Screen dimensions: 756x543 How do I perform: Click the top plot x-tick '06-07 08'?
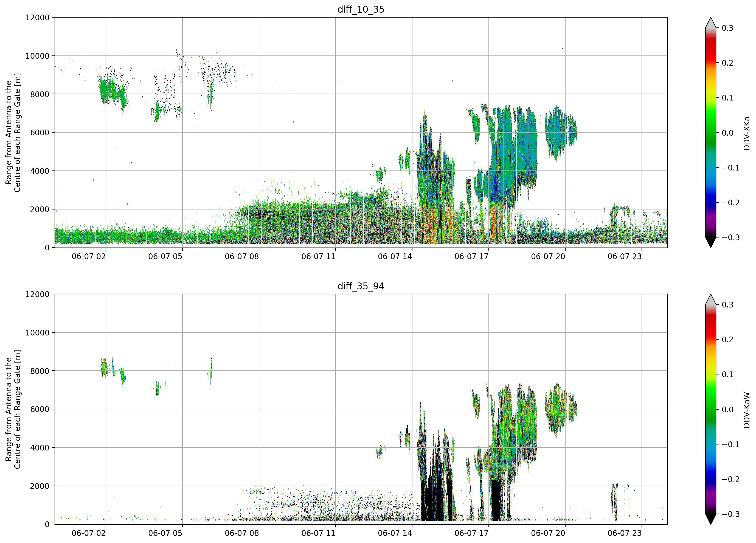(x=242, y=256)
